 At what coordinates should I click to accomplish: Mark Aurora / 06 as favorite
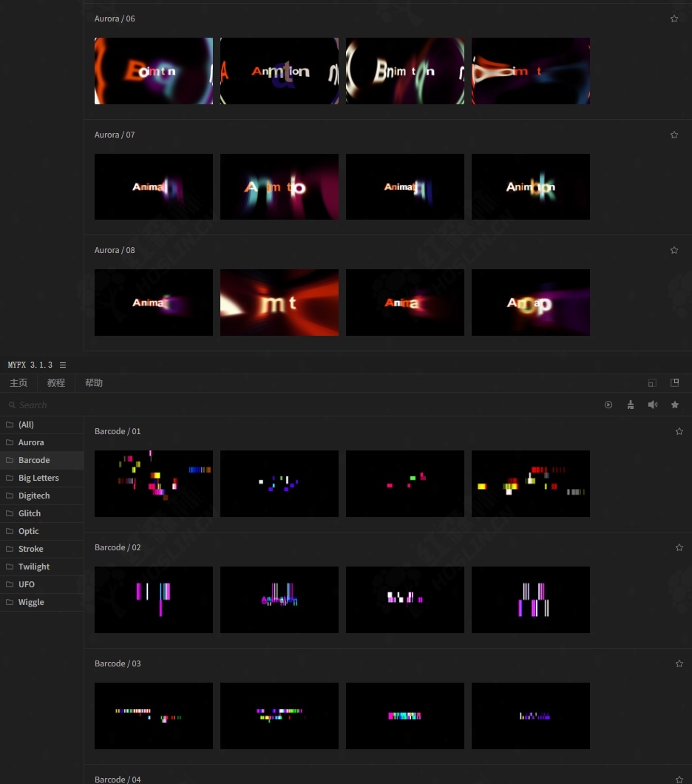[x=674, y=18]
